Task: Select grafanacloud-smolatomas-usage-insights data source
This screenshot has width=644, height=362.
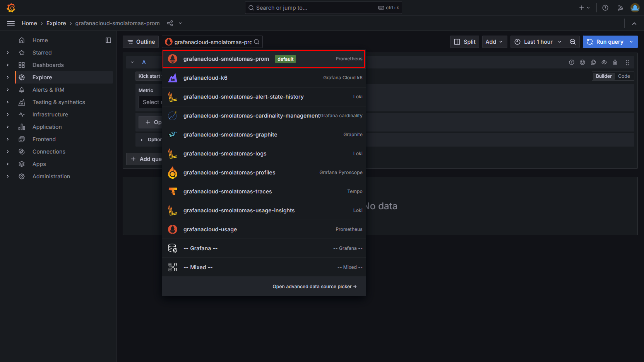Action: [264, 210]
